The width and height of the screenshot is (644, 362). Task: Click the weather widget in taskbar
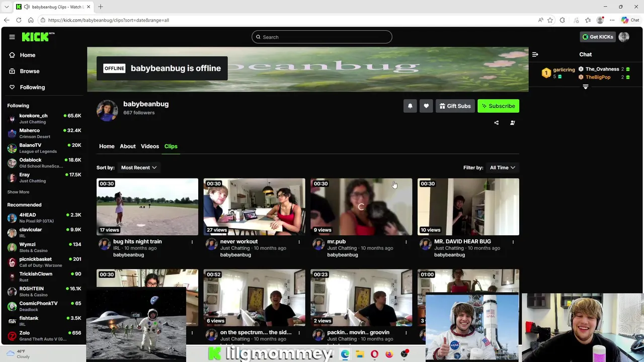point(19,354)
